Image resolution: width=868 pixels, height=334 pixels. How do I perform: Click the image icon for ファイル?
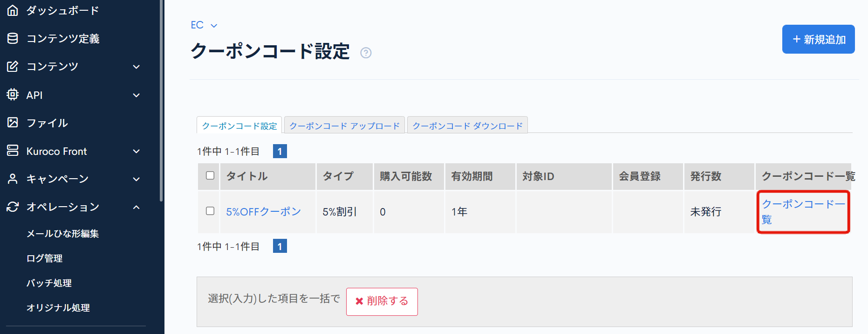coord(13,123)
